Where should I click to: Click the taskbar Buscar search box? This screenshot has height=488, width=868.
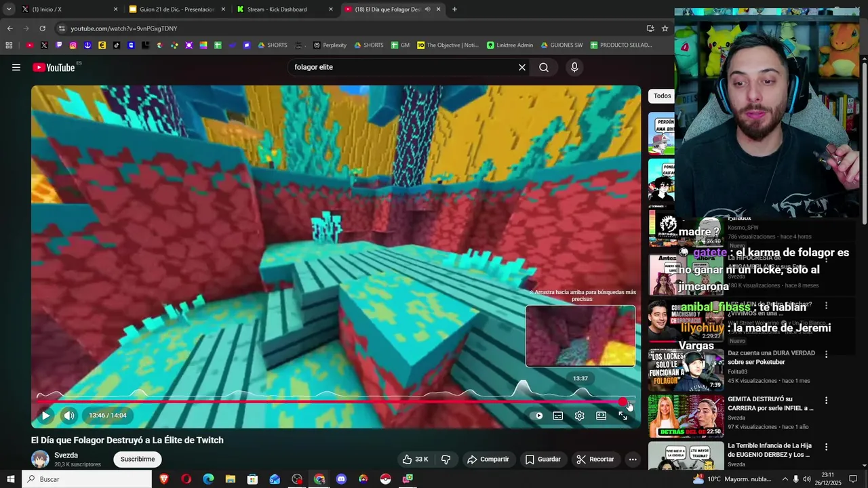pyautogui.click(x=87, y=479)
